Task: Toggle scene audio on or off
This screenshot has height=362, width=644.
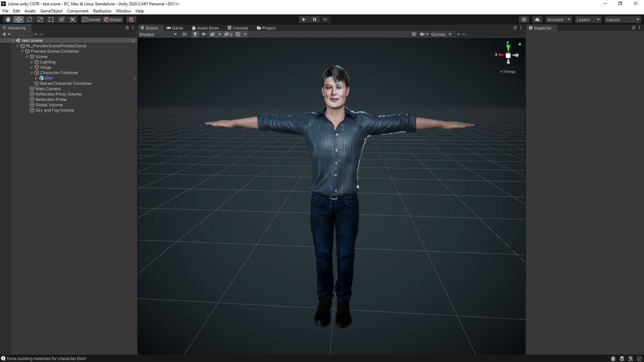Action: point(204,34)
